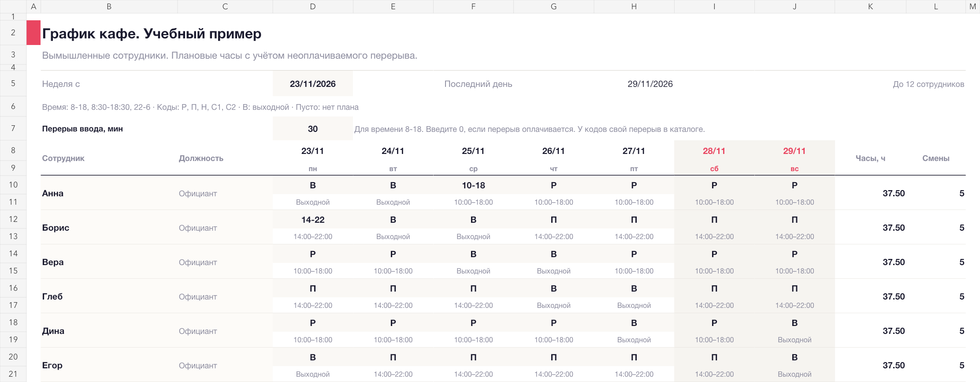Viewport: 980px width, 382px height.
Task: Click the employee name Егор
Action: 52,365
